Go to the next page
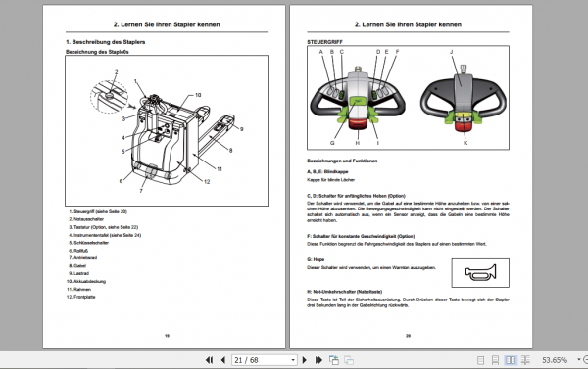Viewport: 588px width, 369px height. click(305, 360)
